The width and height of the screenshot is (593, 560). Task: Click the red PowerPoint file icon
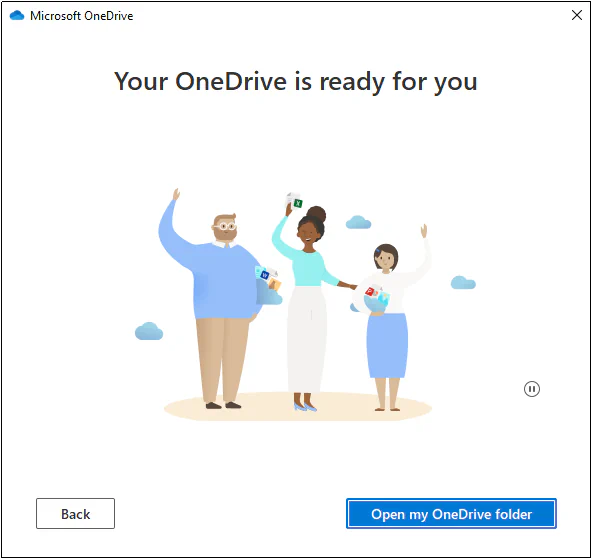369,292
